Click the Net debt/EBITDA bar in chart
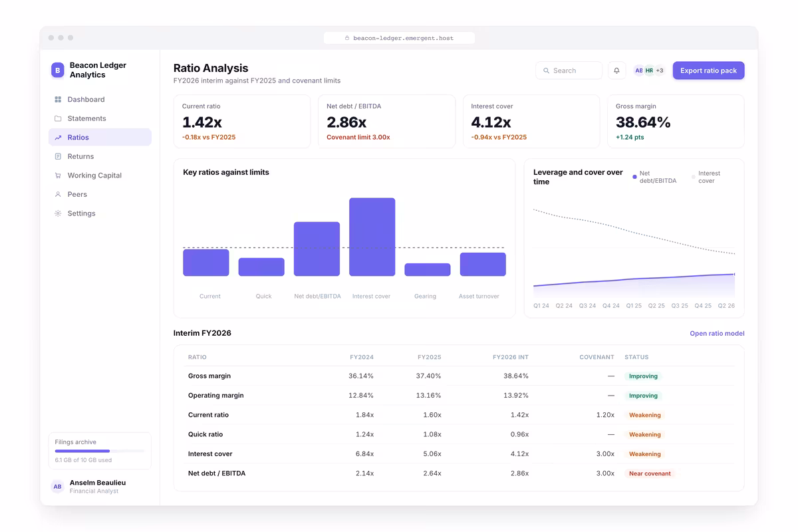Viewport: 798px width, 532px height. click(317, 249)
